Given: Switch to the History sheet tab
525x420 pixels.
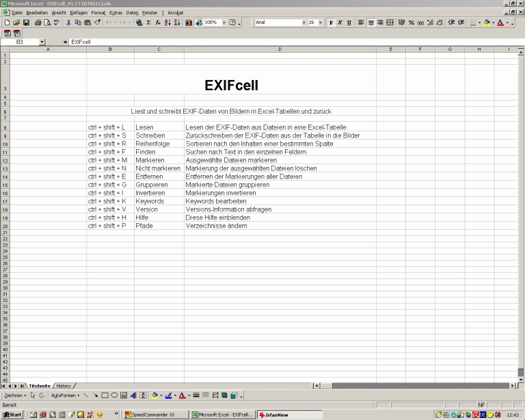Looking at the screenshot, I should 64,386.
